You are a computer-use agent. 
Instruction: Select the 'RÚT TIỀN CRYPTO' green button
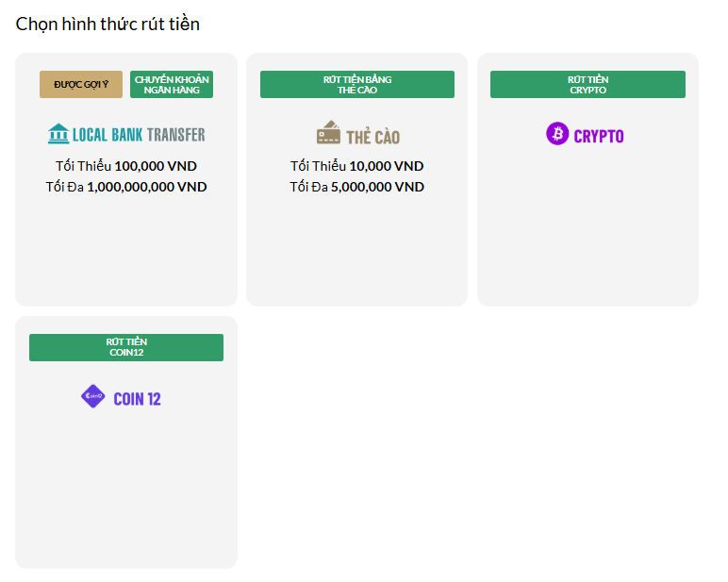(x=587, y=84)
